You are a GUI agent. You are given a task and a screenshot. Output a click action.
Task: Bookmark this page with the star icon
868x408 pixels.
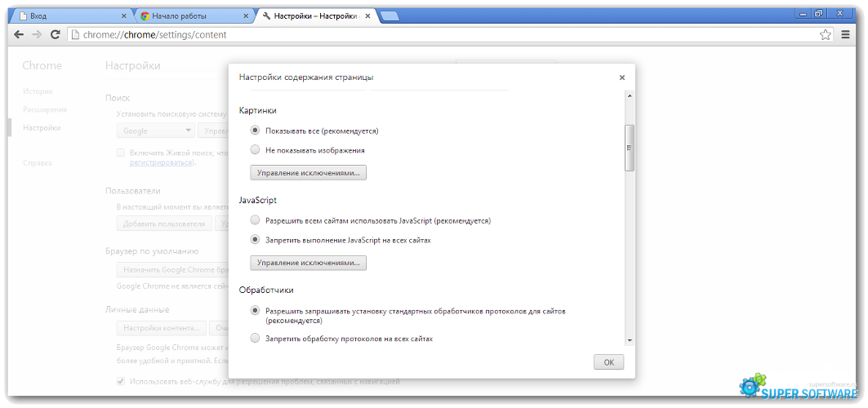(825, 35)
